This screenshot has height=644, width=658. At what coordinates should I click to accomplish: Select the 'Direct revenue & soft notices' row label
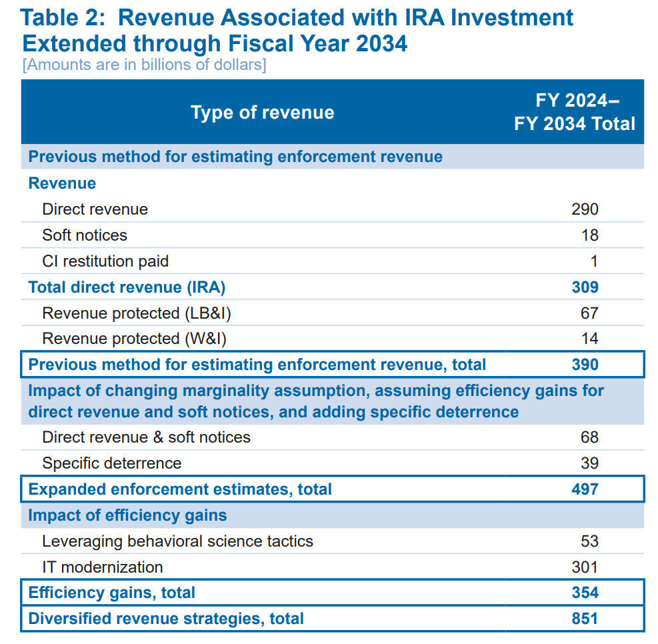click(x=146, y=437)
